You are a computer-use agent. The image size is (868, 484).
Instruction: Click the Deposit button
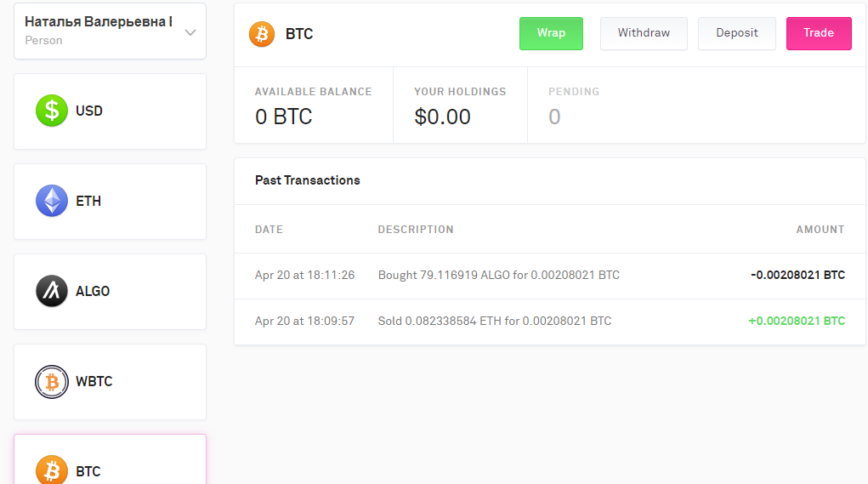click(737, 33)
